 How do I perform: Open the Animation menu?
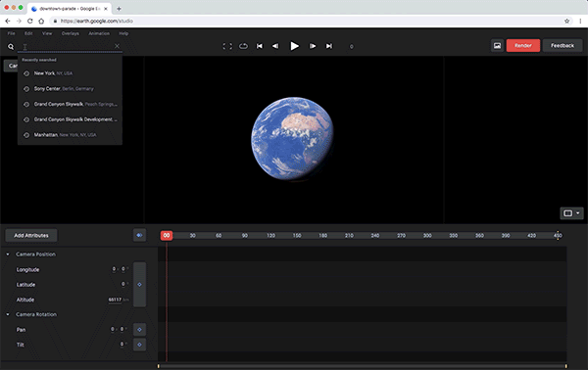(x=99, y=33)
